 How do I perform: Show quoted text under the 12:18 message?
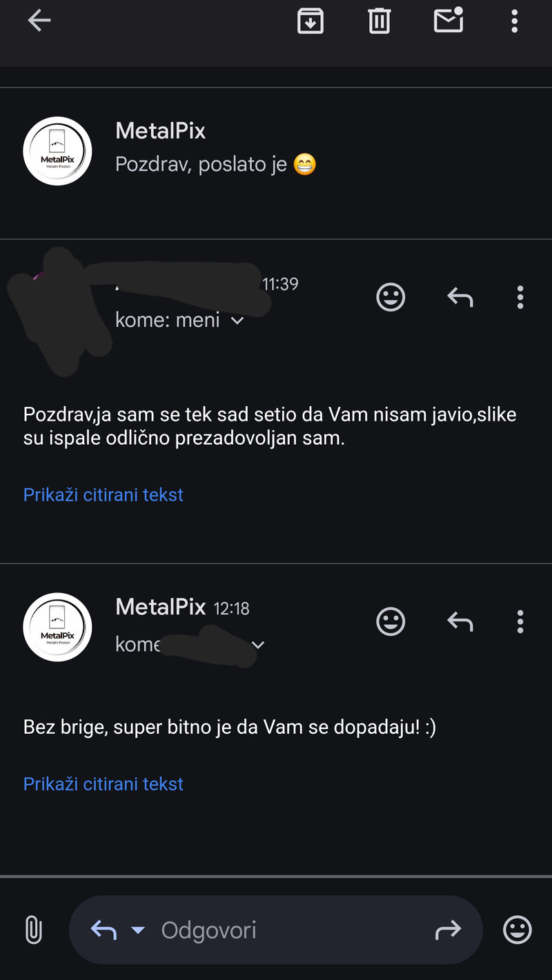point(103,784)
